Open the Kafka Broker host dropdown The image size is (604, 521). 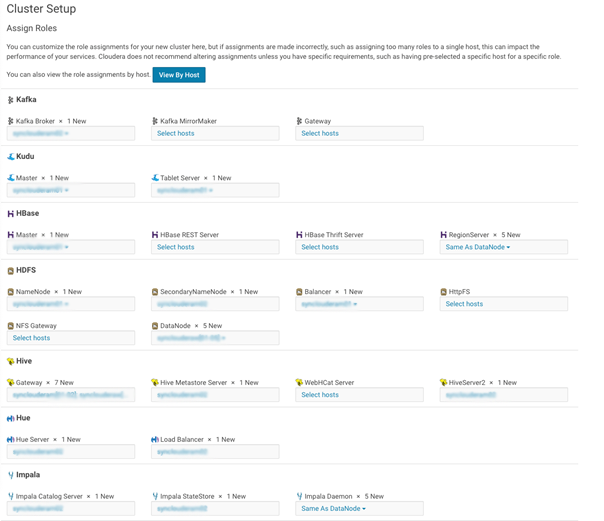(x=40, y=133)
